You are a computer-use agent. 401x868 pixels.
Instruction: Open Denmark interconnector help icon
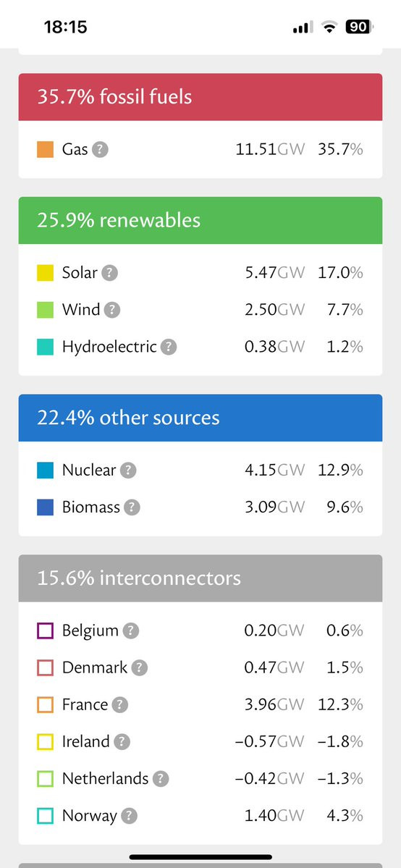click(140, 667)
